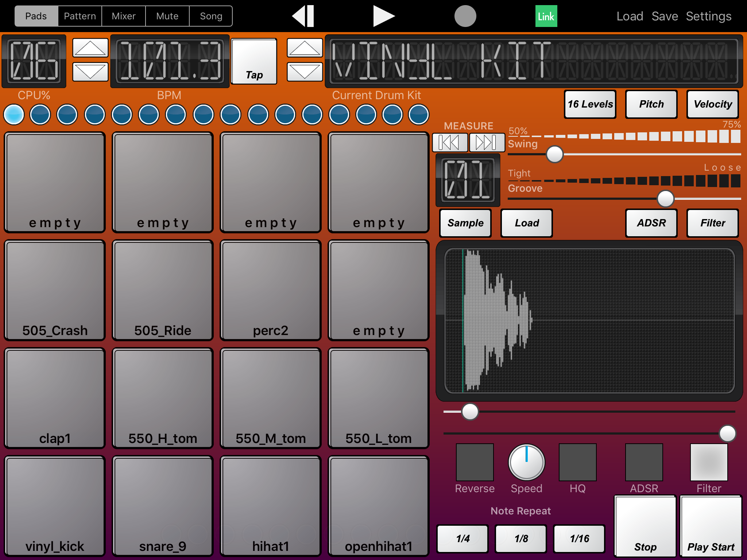Enable the HQ toggle
Screen dimensions: 747x560
pyautogui.click(x=577, y=462)
